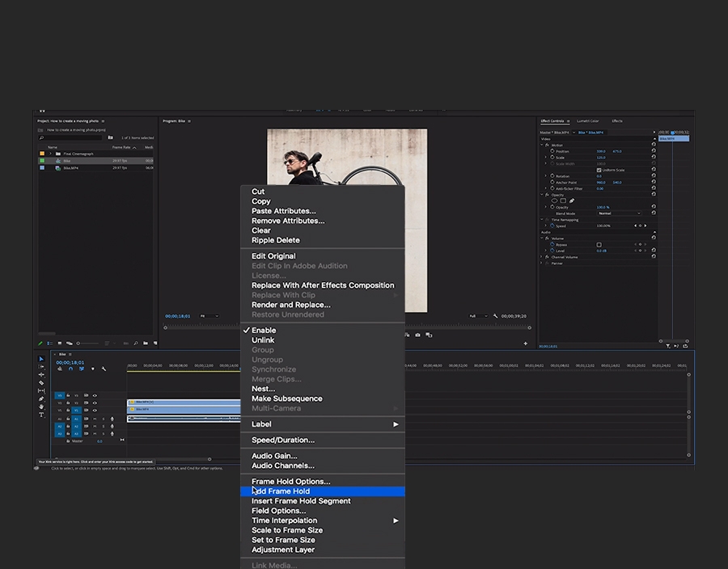Open the Label submenu
This screenshot has width=728, height=569.
tap(323, 424)
